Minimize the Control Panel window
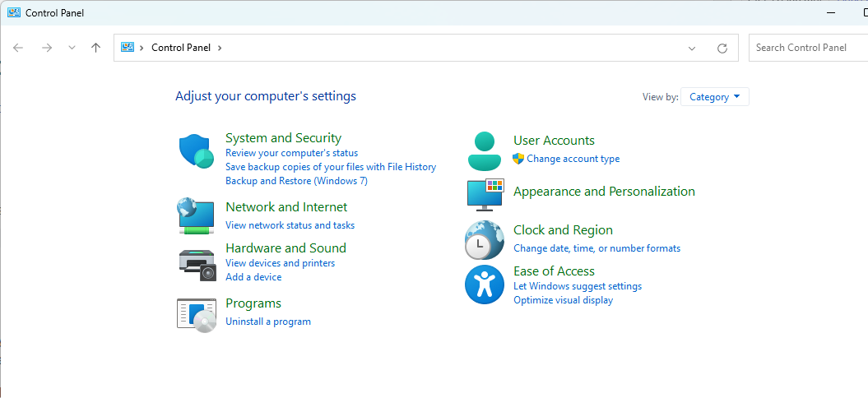This screenshot has height=398, width=868. coord(831,12)
